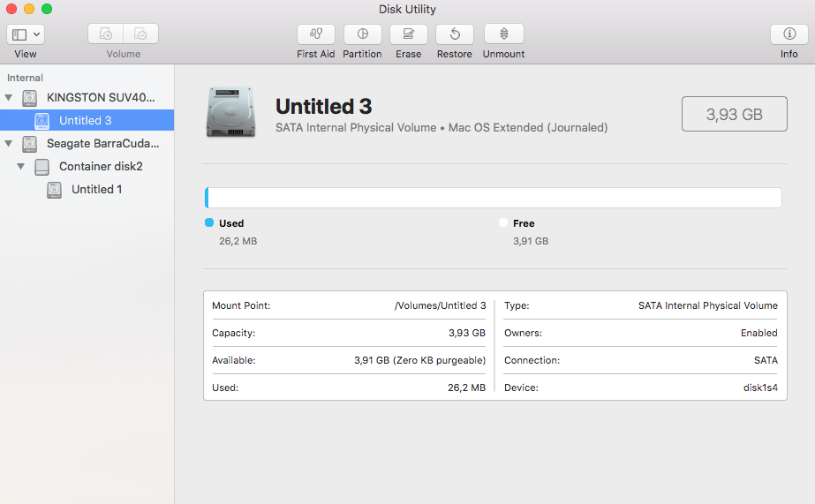
Task: Click the /Volumes/Untitled 3 mount point value
Action: coord(441,305)
